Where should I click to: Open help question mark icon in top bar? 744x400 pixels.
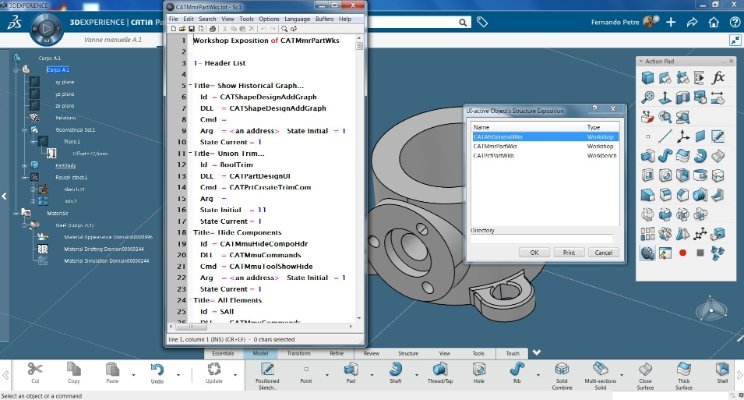pyautogui.click(x=735, y=22)
